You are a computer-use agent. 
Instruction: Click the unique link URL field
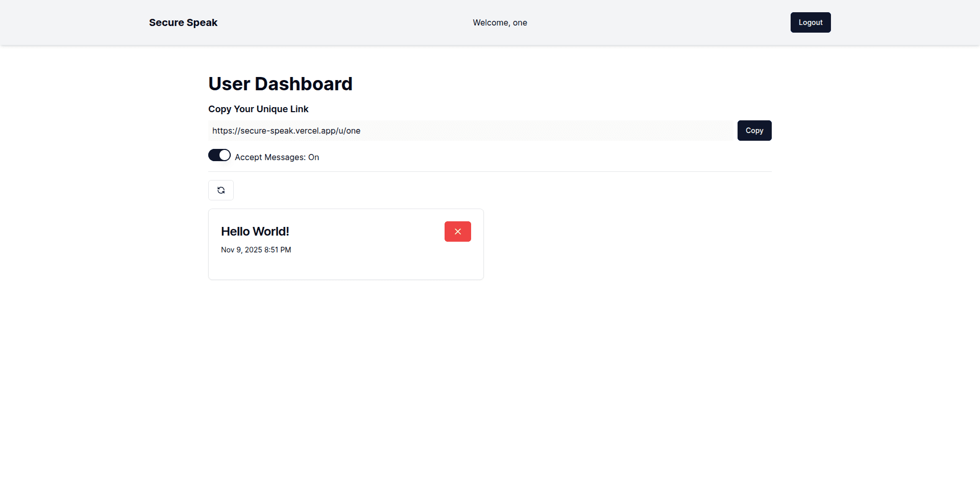coord(470,131)
